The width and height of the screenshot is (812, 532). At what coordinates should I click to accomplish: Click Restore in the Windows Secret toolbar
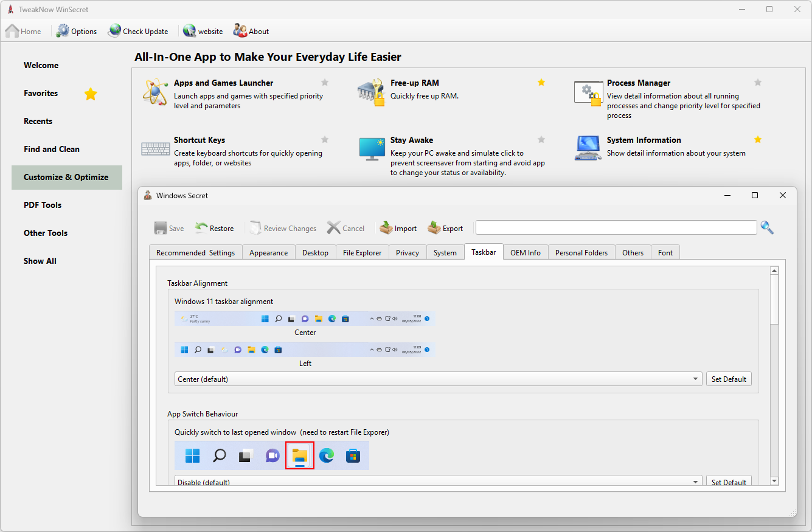coord(214,228)
